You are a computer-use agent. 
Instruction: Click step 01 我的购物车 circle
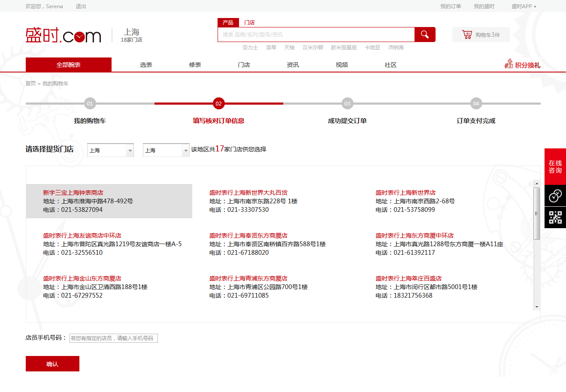click(90, 103)
